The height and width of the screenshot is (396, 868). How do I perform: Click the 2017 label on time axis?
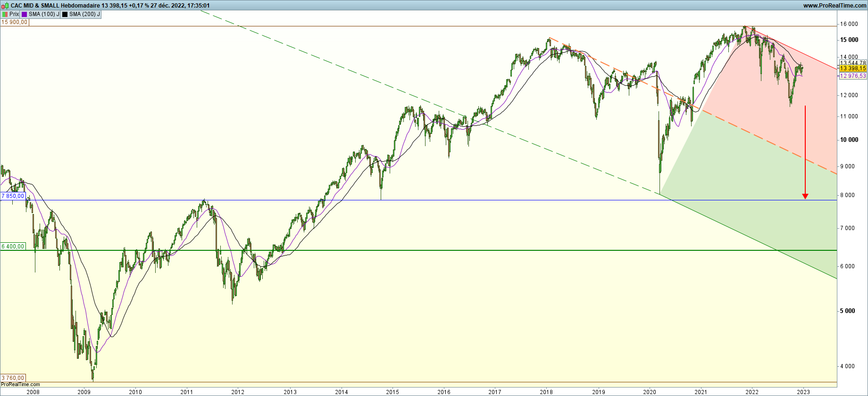(x=495, y=392)
